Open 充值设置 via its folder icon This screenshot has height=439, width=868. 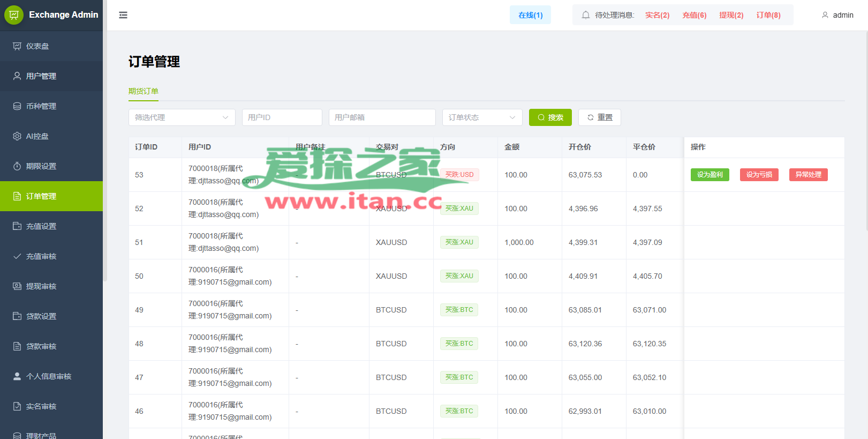tap(17, 226)
